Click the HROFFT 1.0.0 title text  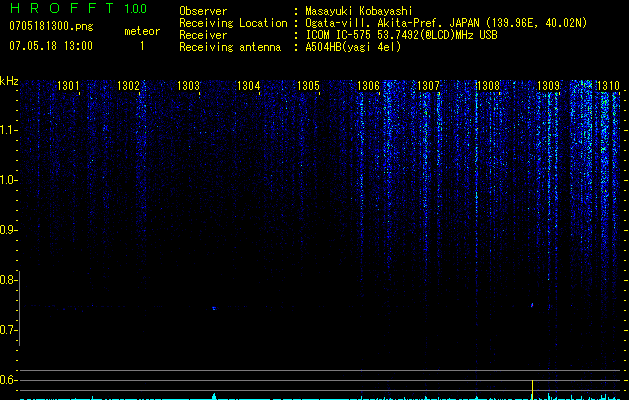pyautogui.click(x=78, y=8)
